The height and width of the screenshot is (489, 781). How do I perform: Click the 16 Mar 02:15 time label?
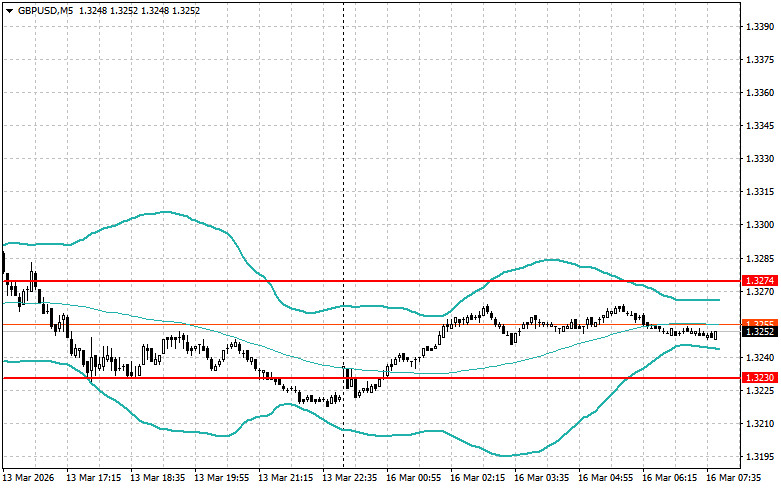[x=477, y=478]
